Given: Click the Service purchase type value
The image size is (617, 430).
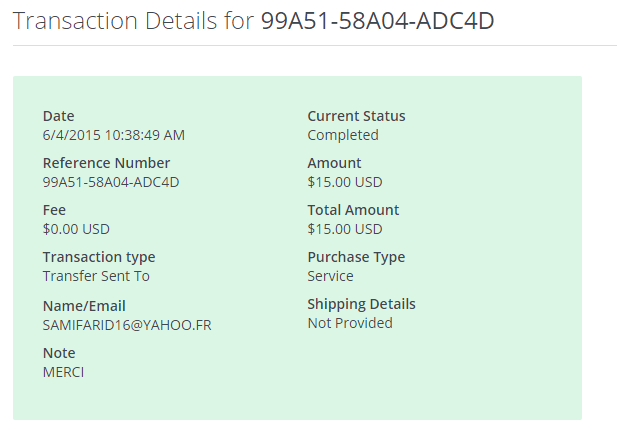Looking at the screenshot, I should (330, 276).
